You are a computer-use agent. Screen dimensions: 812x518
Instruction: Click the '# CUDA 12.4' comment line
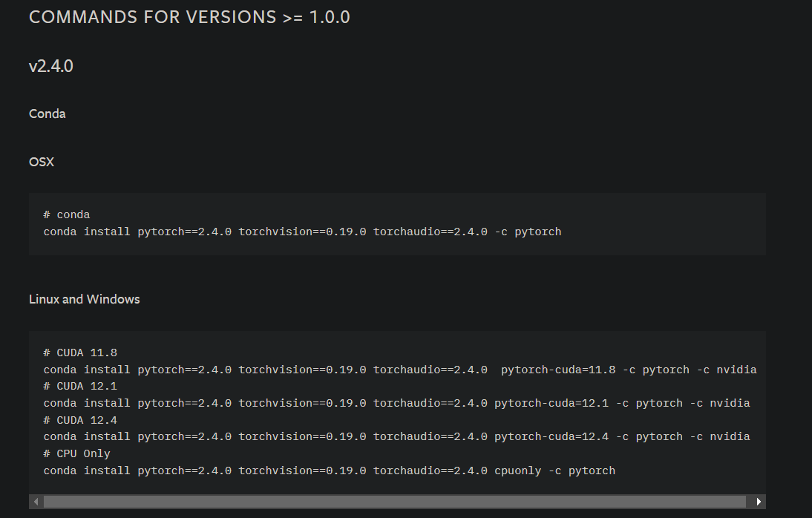click(x=80, y=420)
